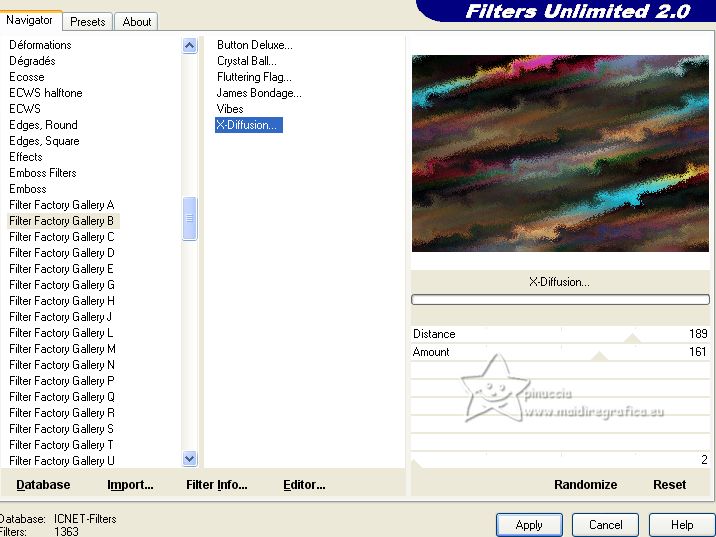Select Filter Factory Gallery E
The height and width of the screenshot is (537, 716).
62,268
